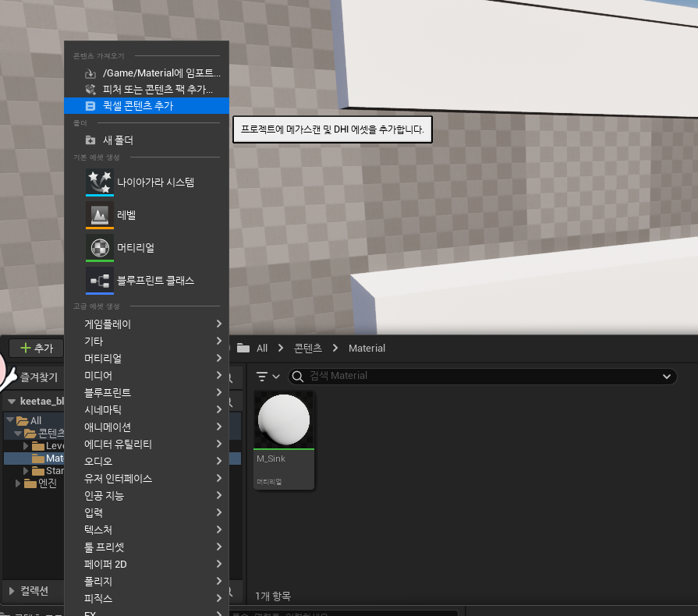Choose 피처 또는 콘텐츠 팩 추가 entry
This screenshot has width=698, height=616.
point(147,90)
